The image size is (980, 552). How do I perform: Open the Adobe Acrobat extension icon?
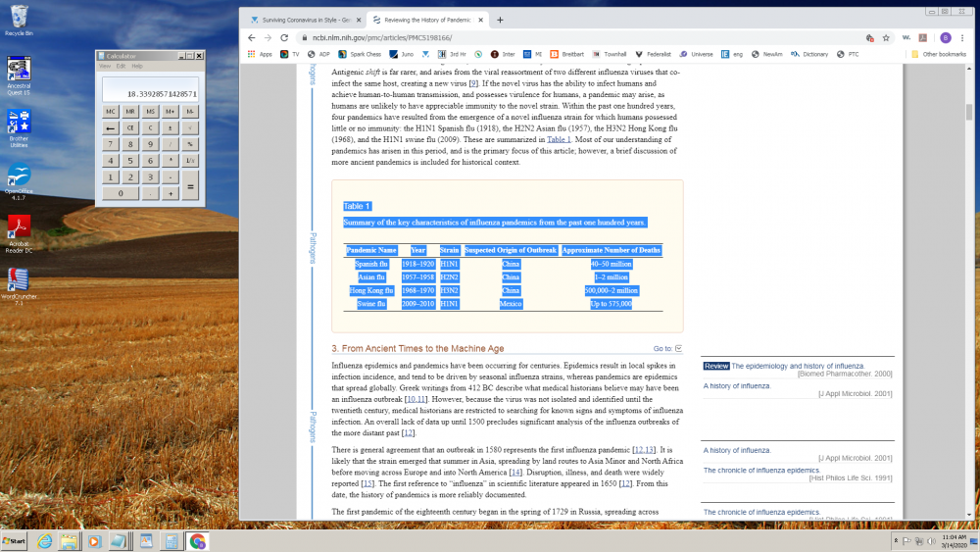[x=923, y=37]
